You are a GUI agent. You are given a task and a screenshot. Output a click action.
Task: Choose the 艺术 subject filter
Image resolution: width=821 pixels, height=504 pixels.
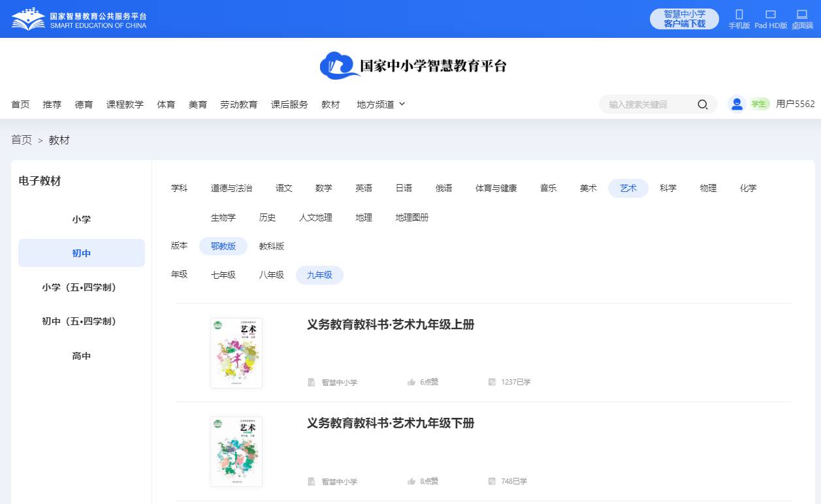coord(628,188)
